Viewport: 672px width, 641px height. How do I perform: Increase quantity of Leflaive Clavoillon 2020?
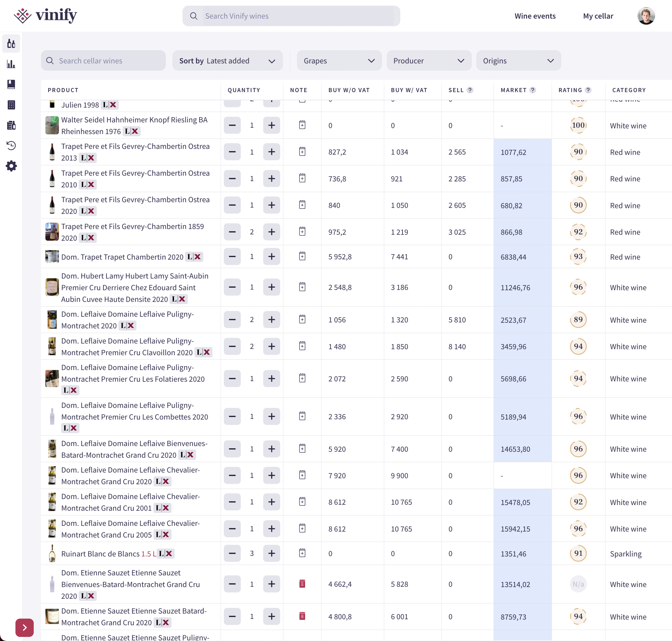[271, 346]
